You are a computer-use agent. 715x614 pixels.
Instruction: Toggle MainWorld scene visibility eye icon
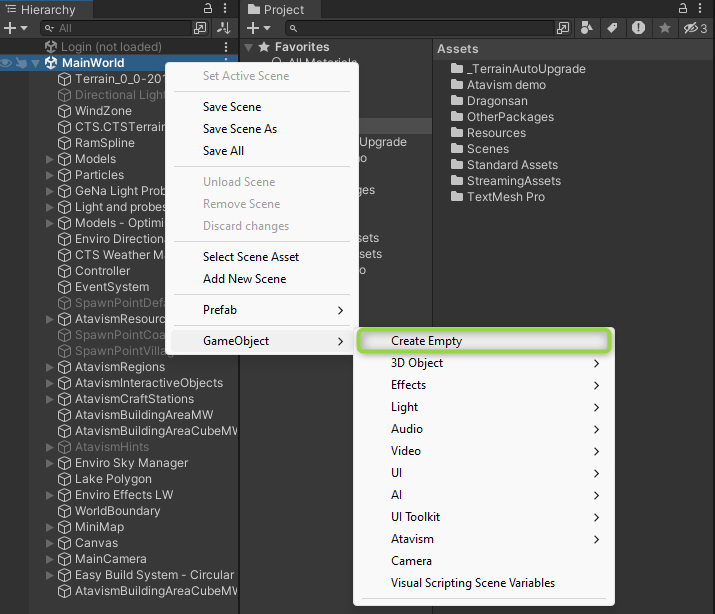tap(6, 63)
